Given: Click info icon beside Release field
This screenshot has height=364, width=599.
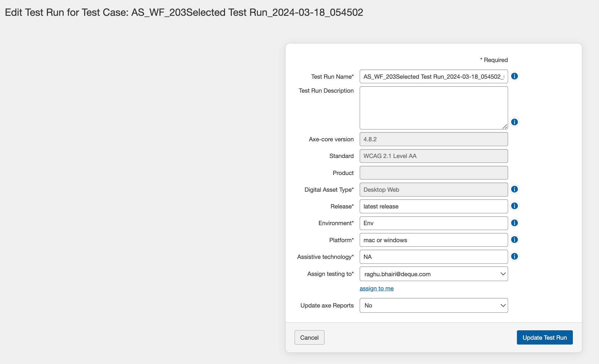Looking at the screenshot, I should (514, 206).
